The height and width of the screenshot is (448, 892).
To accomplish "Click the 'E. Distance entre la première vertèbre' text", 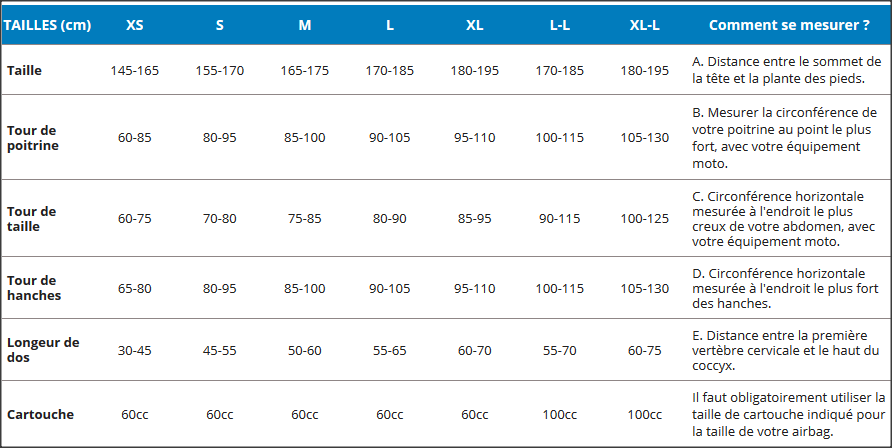I will point(786,351).
